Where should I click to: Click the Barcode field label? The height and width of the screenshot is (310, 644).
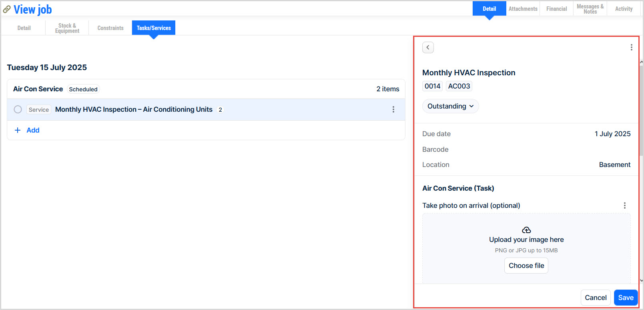pos(435,149)
